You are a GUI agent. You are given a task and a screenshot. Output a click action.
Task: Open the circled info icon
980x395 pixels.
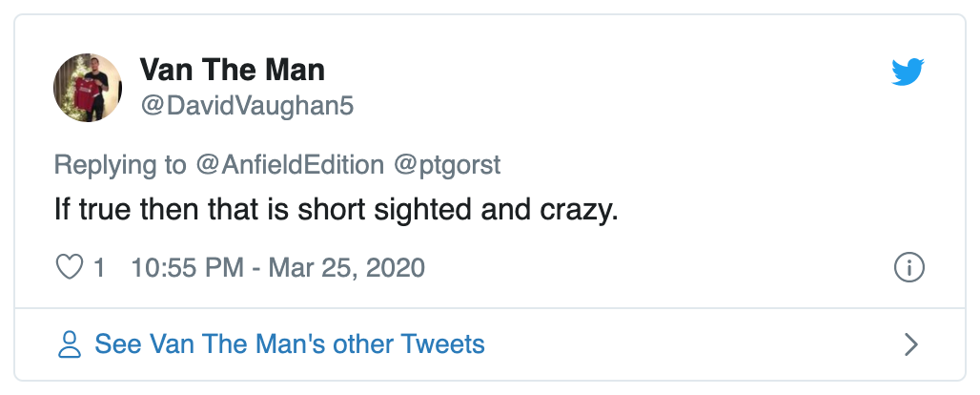point(909,267)
